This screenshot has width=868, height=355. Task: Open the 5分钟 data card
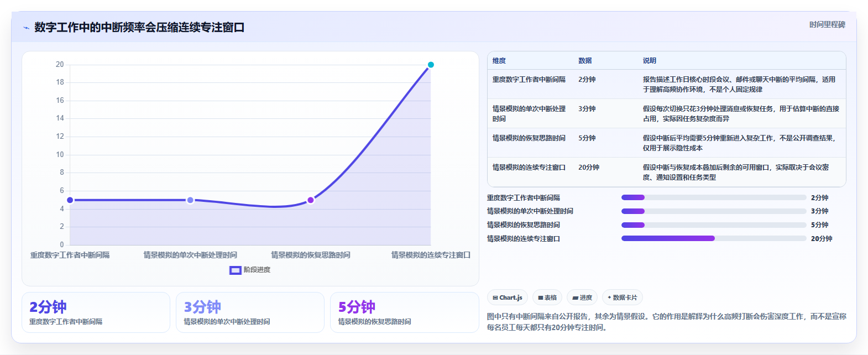tap(404, 312)
